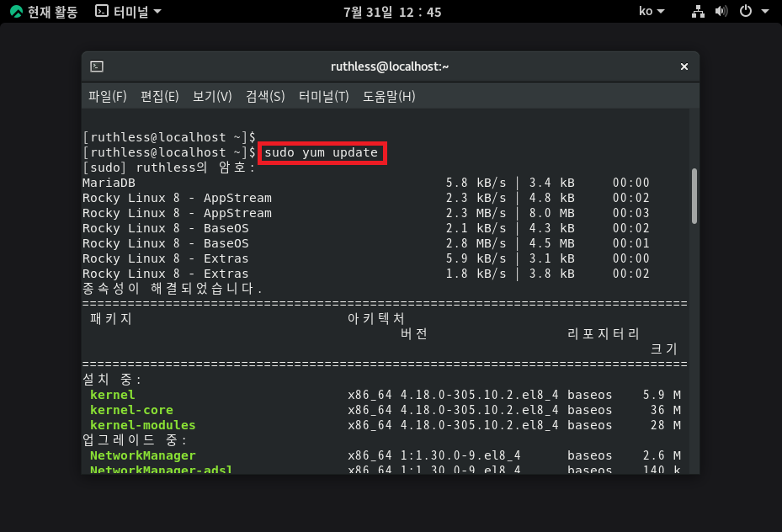
Task: Open the 도움말(H) menu
Action: [389, 96]
